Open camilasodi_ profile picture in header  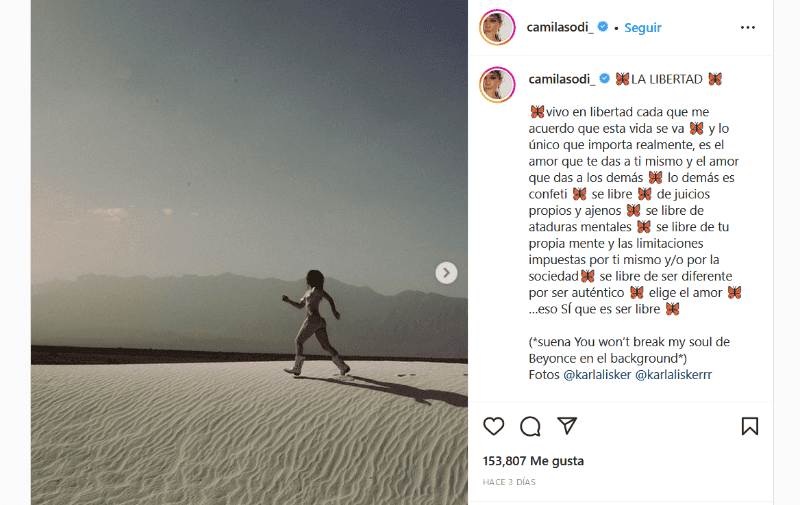tap(497, 28)
